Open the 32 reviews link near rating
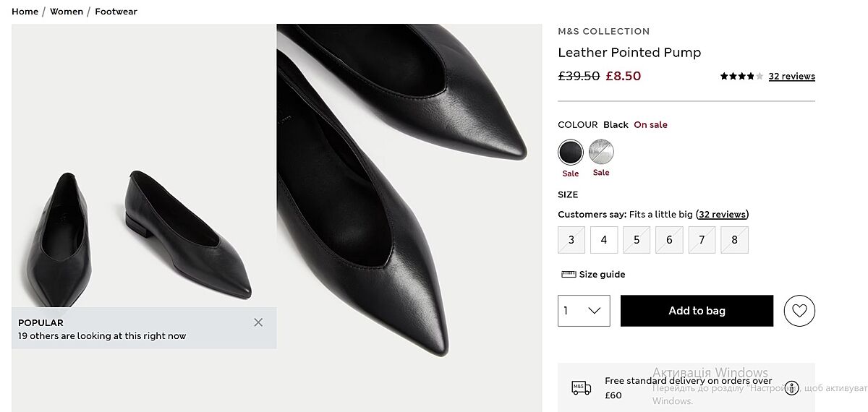The width and height of the screenshot is (868, 412). click(791, 76)
